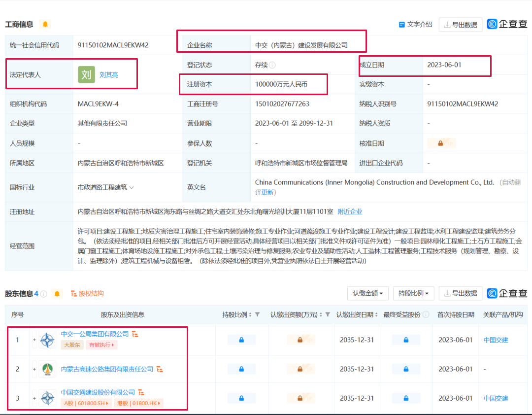The width and height of the screenshot is (532, 415).
Task: Open shareholder 内蒙古高速公路集团有限责任公司
Action: [x=107, y=369]
